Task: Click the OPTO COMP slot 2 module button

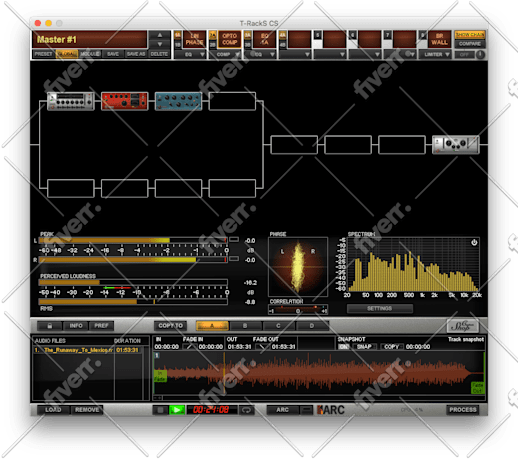Action: tap(229, 39)
